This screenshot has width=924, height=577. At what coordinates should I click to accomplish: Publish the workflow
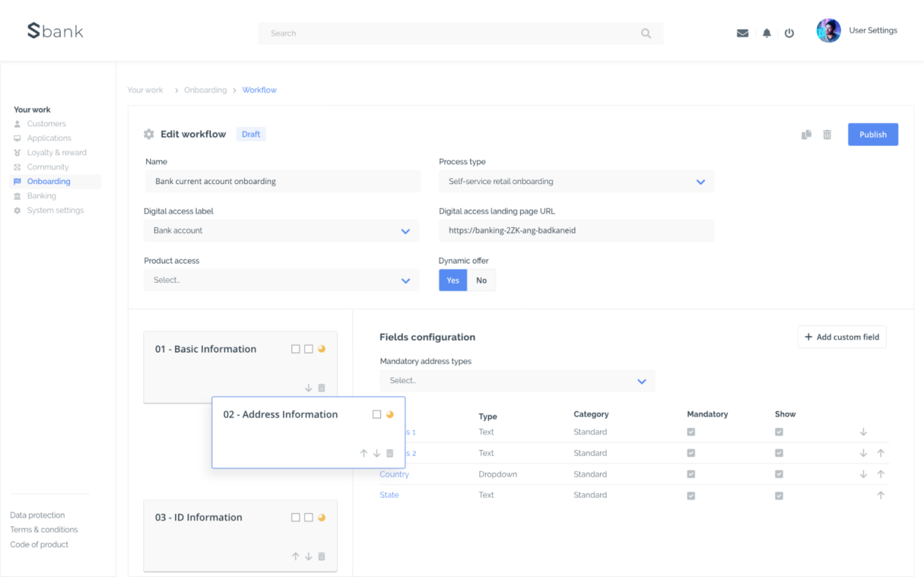[872, 134]
